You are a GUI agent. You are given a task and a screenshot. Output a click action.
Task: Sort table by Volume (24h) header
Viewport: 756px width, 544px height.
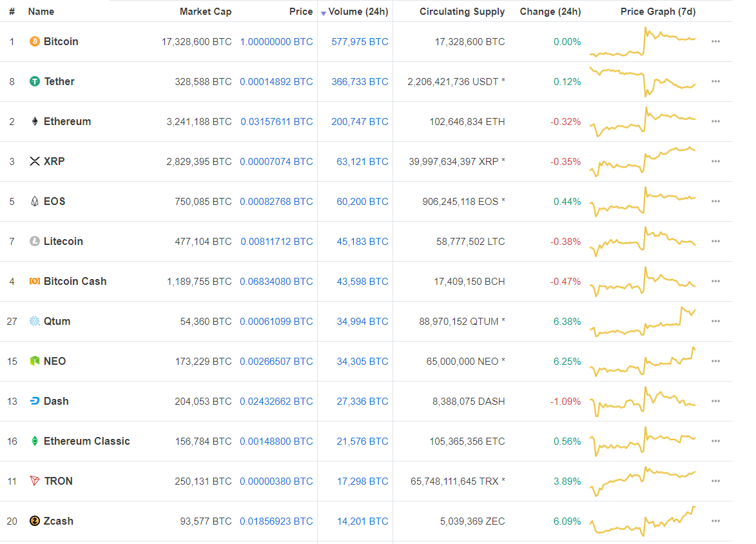(358, 12)
